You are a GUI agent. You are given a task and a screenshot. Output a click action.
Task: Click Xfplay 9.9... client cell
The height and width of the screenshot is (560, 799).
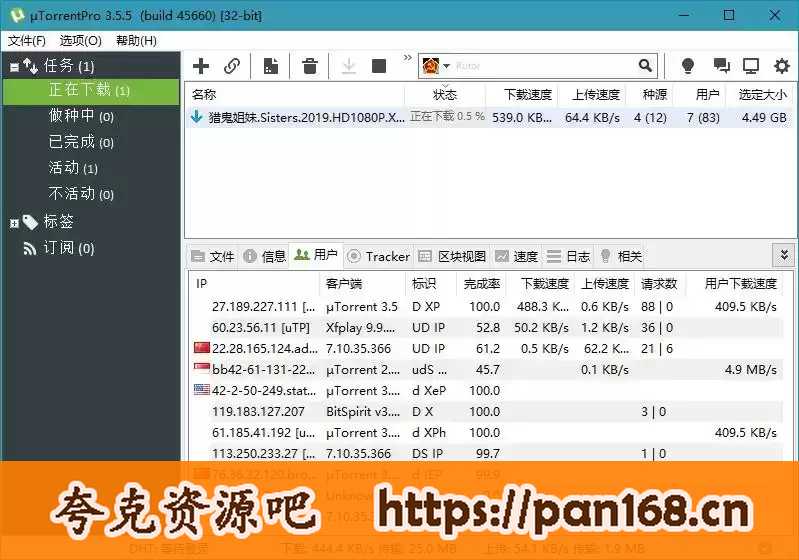tap(360, 328)
